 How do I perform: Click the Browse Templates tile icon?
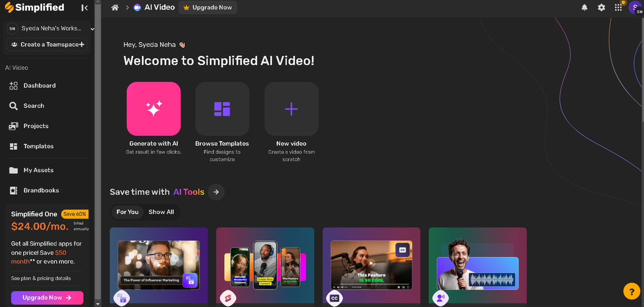[x=222, y=109]
